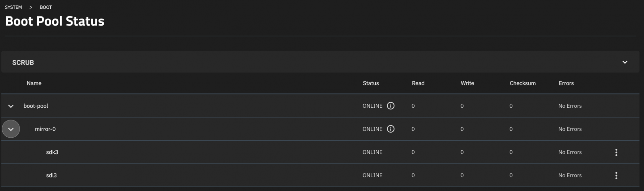Collapse the boot-pool tree row

coord(11,106)
